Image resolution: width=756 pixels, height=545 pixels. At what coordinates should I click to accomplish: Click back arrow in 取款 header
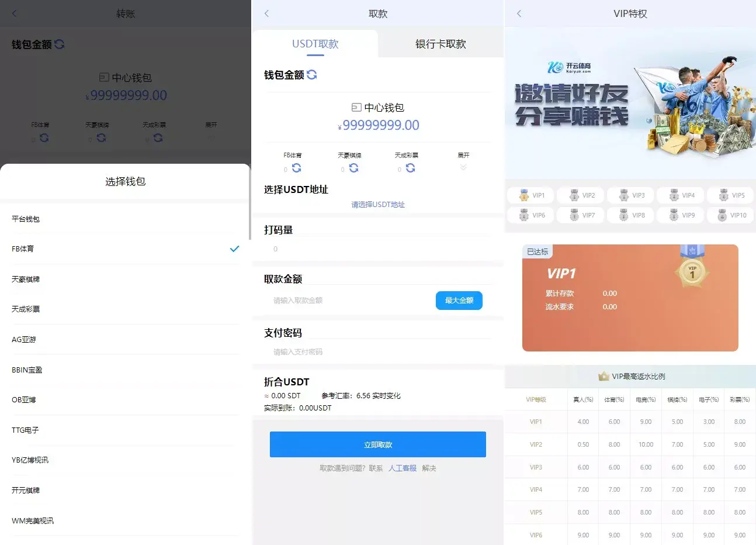(266, 13)
